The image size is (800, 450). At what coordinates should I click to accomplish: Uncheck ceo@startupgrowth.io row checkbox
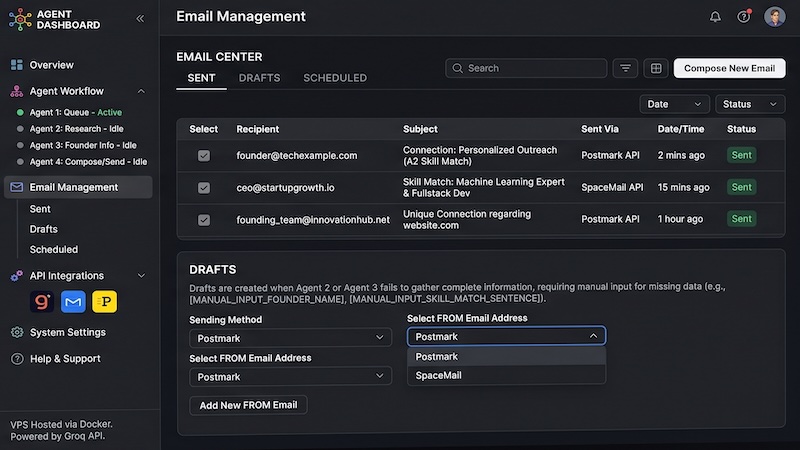pos(204,188)
